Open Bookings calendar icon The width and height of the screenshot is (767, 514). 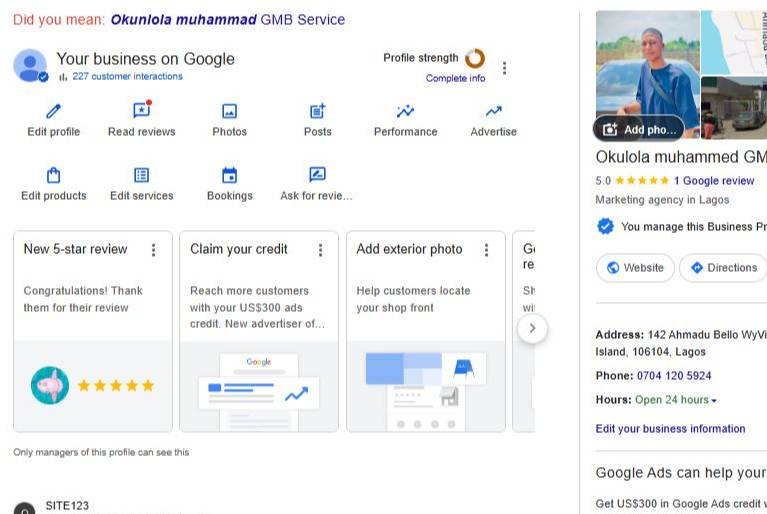point(229,175)
